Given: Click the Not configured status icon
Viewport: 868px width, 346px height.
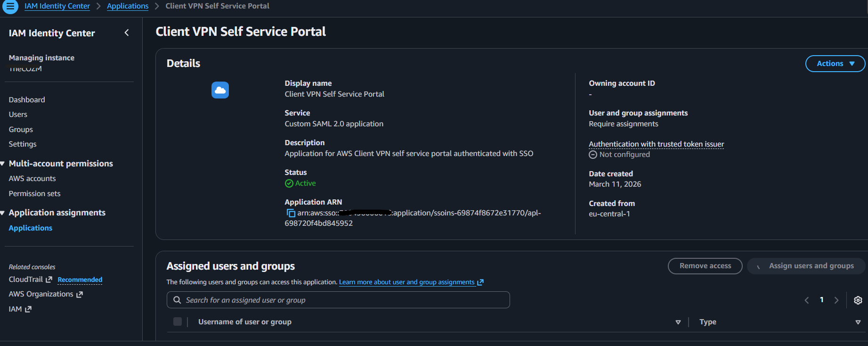Looking at the screenshot, I should click(593, 155).
